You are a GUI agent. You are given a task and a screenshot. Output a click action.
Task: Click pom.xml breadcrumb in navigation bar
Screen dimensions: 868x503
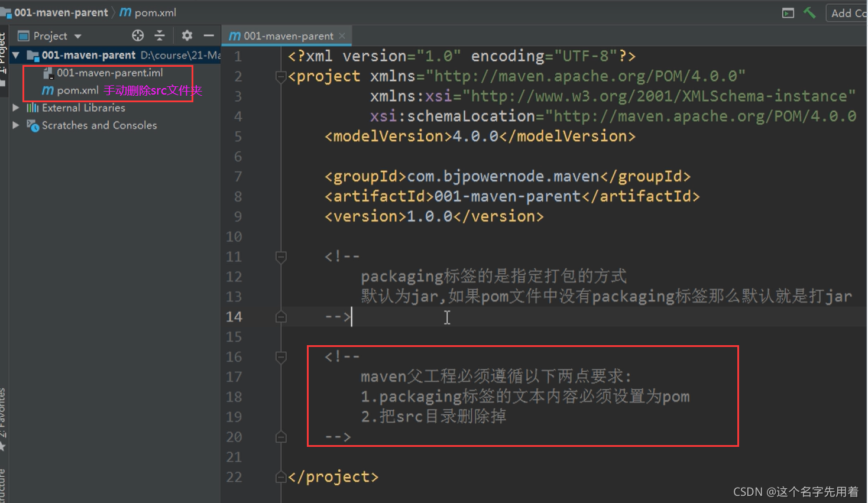[148, 12]
